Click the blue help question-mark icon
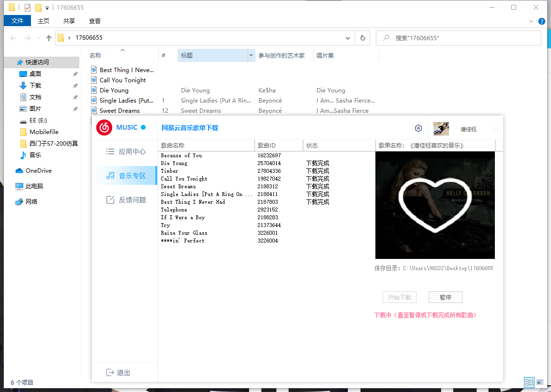This screenshot has height=392, width=551. tap(542, 21)
